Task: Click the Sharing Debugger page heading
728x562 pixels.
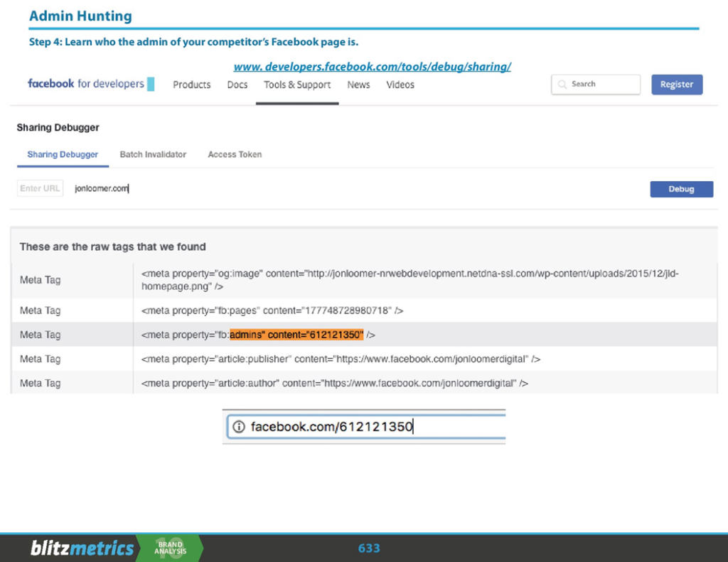Action: pyautogui.click(x=58, y=128)
